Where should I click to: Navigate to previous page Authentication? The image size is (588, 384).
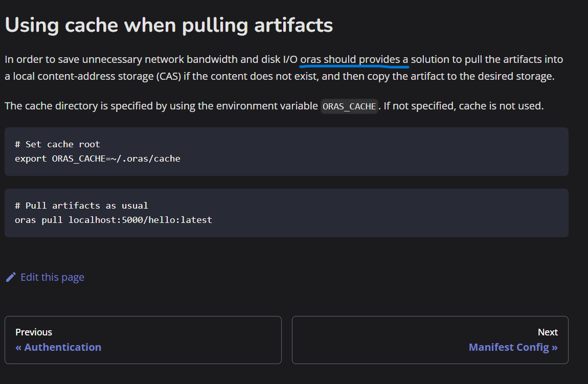(58, 347)
